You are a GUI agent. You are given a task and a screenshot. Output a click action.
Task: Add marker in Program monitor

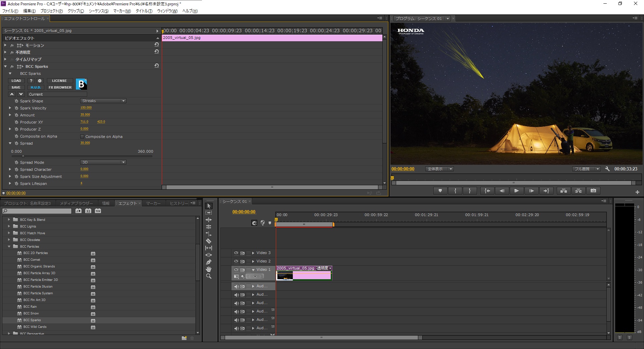pos(440,191)
